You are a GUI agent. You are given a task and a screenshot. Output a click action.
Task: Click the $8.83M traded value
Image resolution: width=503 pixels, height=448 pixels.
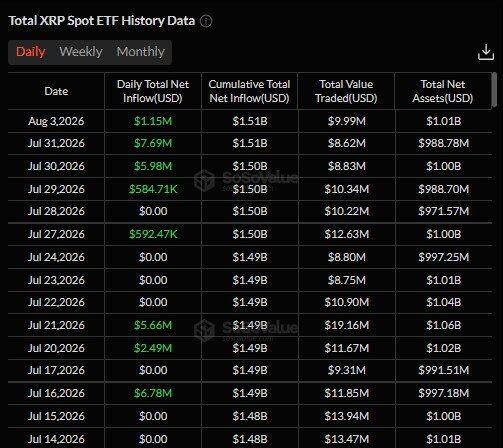click(347, 166)
